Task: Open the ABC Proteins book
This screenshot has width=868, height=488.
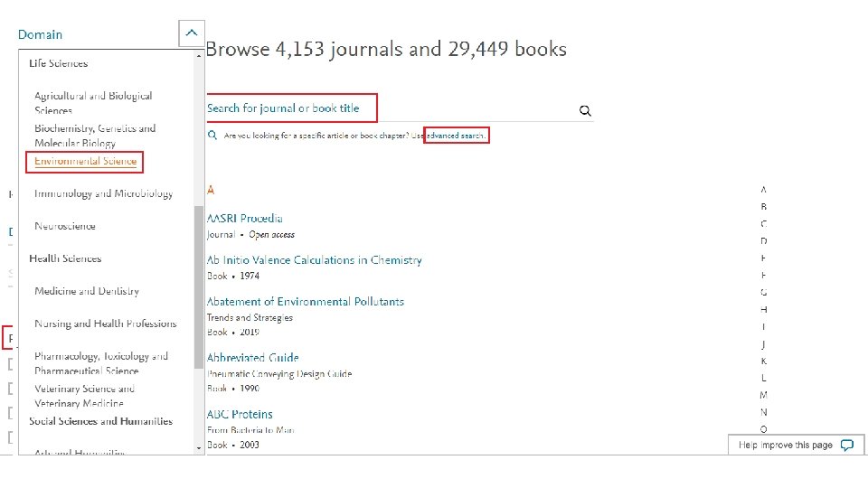Action: (240, 415)
